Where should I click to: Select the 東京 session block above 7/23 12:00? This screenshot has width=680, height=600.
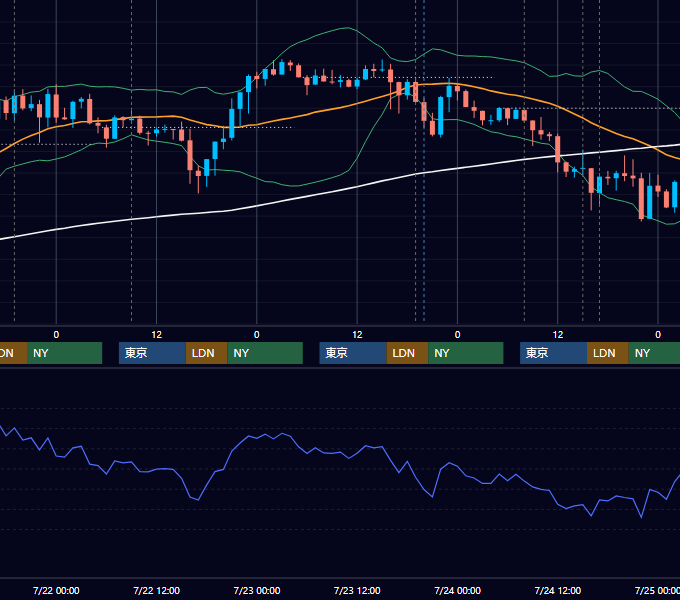pos(353,353)
